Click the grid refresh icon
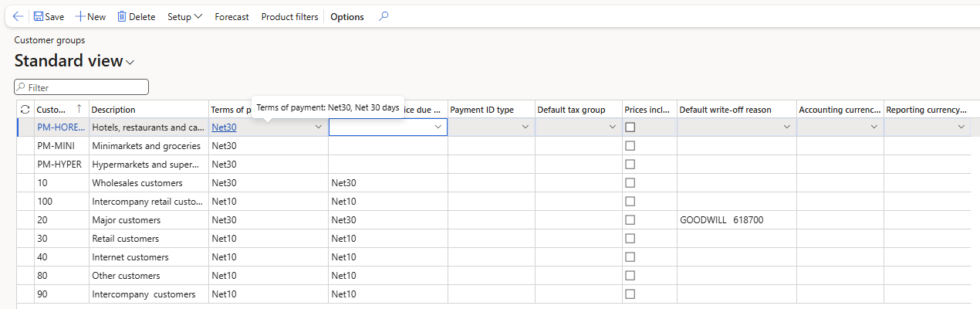 (25, 109)
